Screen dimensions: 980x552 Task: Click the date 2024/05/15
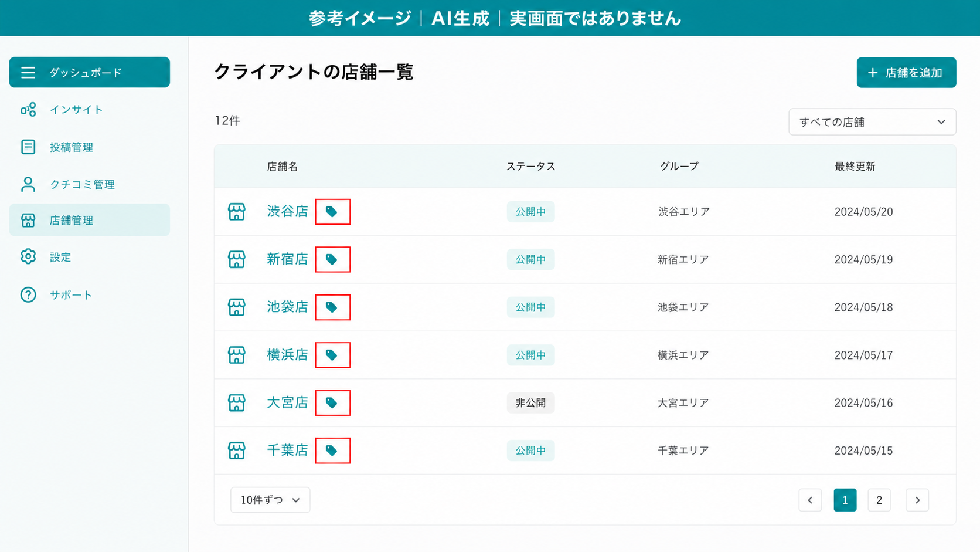tap(864, 451)
